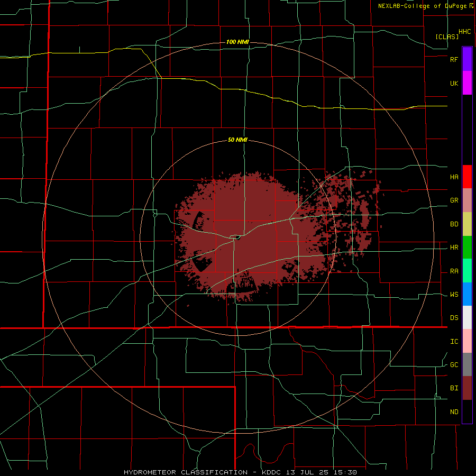Click the KDDC radar site identifier
Screen dimensions: 476x476
tap(271, 472)
